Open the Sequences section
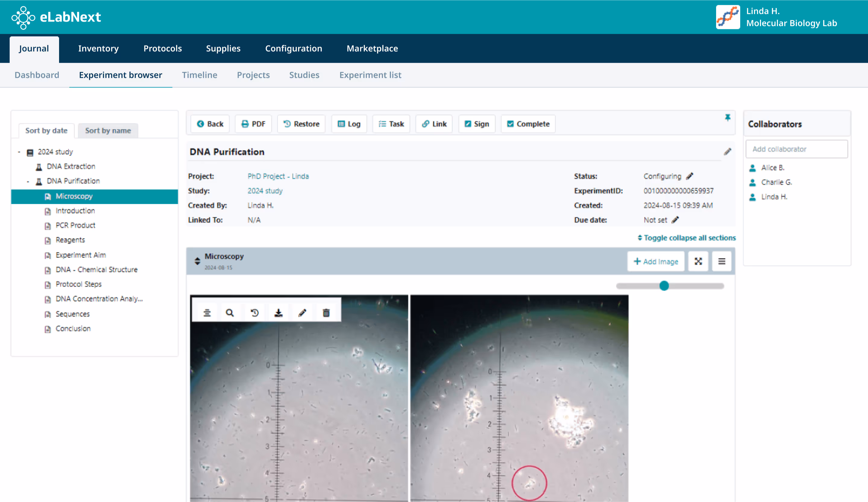868x502 pixels. click(72, 314)
